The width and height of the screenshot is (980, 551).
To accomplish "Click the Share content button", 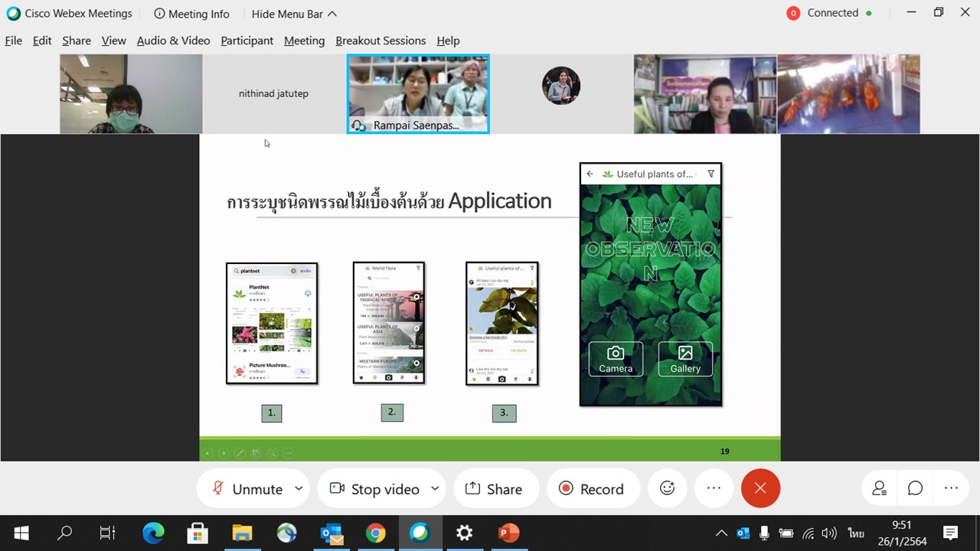I will click(495, 489).
